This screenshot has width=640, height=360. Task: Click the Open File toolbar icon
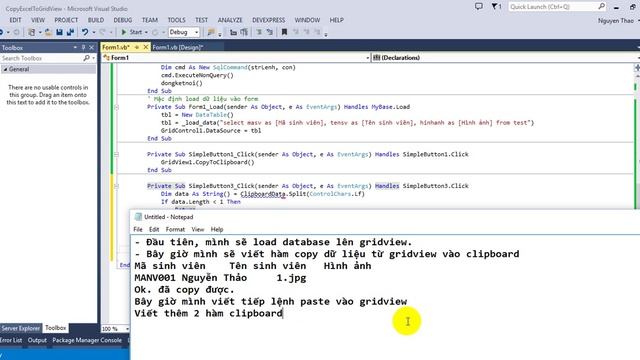(x=48, y=32)
